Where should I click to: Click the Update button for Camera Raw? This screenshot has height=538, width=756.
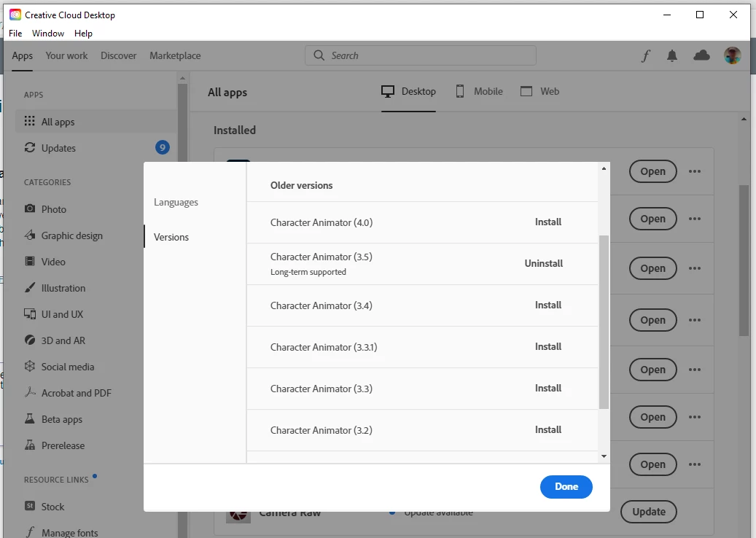(649, 512)
